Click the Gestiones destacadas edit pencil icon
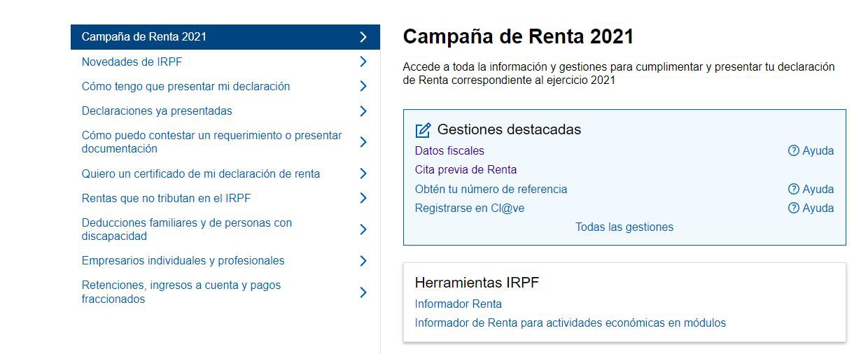Viewport: 868px width, 354px height. (x=423, y=130)
